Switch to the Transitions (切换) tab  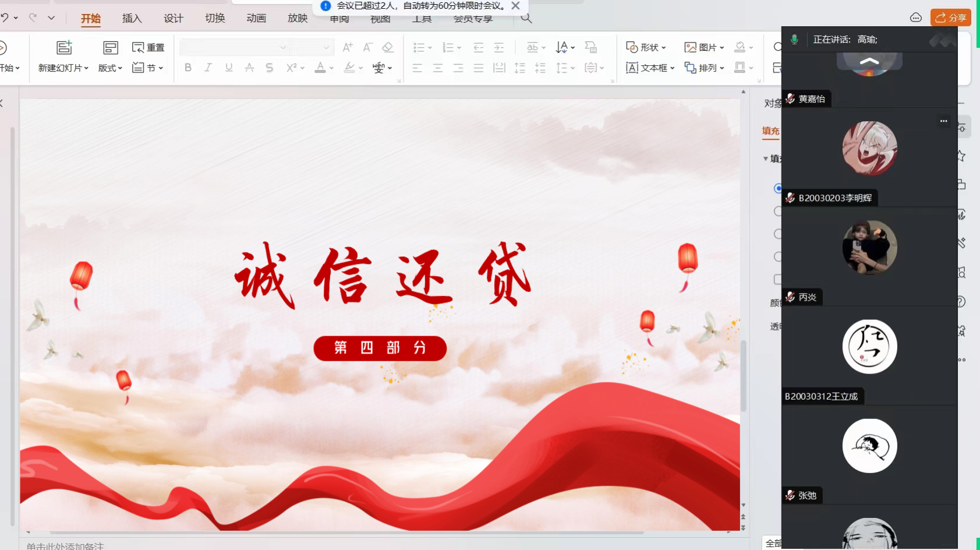[215, 18]
